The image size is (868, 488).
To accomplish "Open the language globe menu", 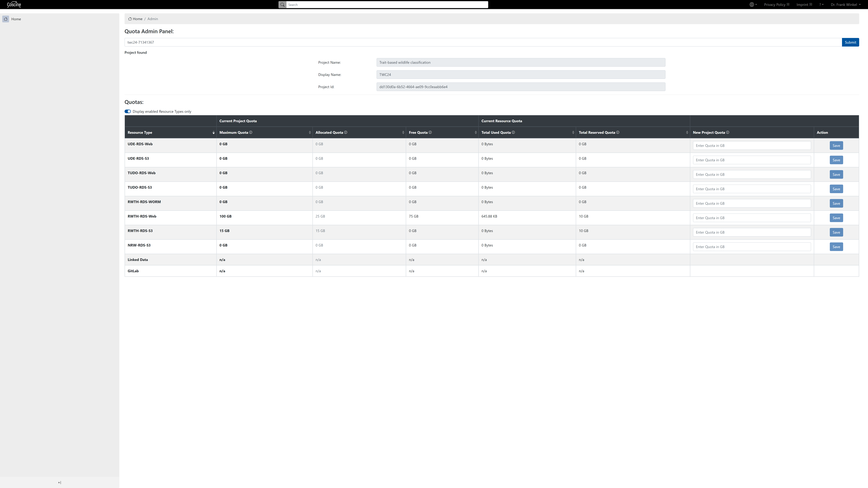I will [753, 5].
